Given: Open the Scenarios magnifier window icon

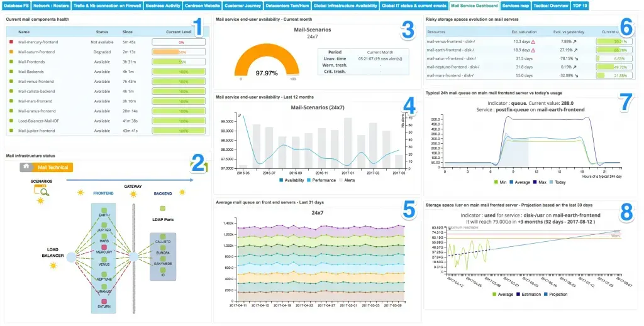Looking at the screenshot, I should pos(42,190).
